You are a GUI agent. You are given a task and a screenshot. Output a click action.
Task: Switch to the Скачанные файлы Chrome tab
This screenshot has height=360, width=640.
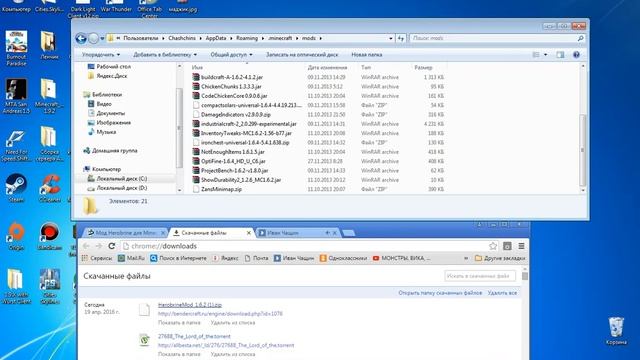pos(211,233)
